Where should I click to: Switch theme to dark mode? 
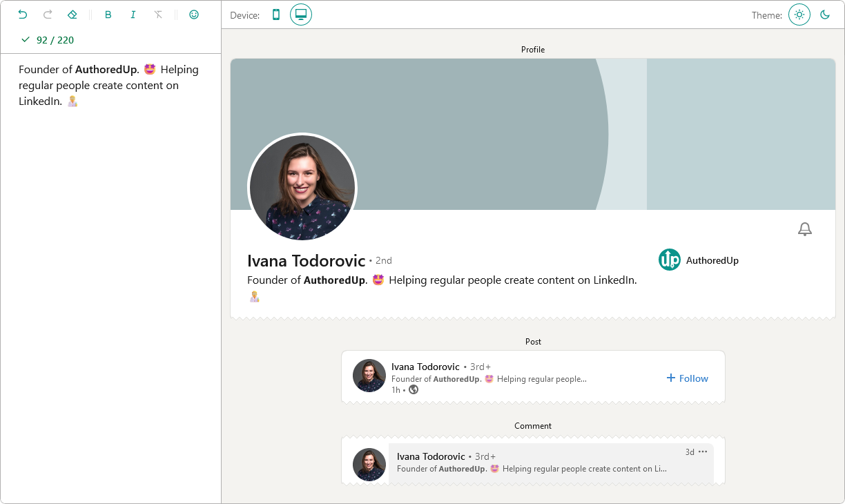pos(824,14)
